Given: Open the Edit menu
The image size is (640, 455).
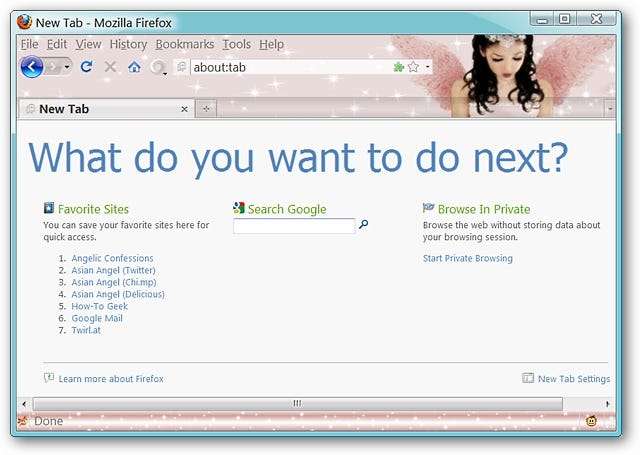Looking at the screenshot, I should (x=57, y=44).
